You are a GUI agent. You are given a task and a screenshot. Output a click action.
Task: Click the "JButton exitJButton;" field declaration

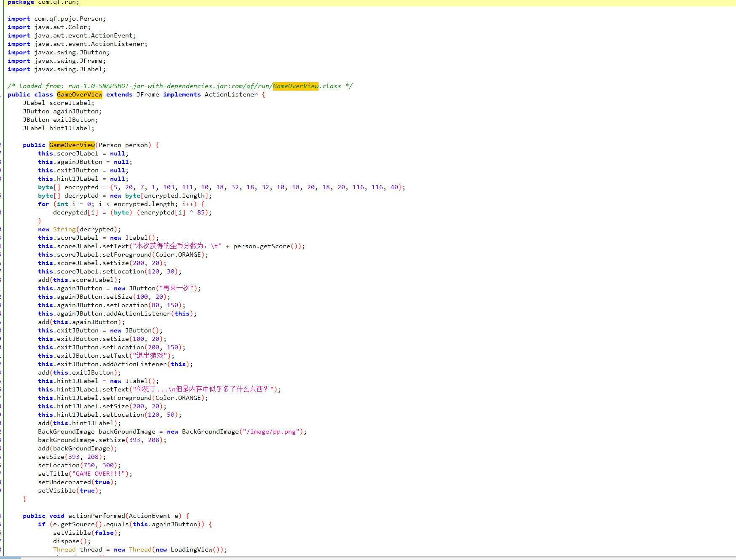point(61,120)
